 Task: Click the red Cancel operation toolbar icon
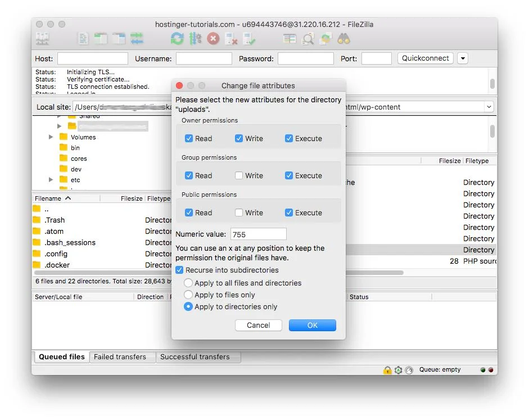point(213,39)
